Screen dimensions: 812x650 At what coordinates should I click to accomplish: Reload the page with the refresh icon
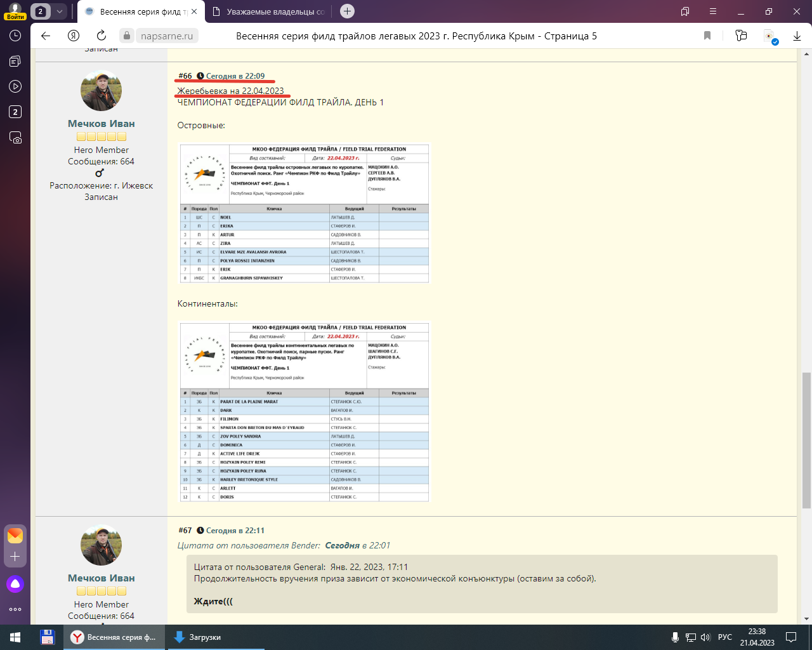point(101,36)
